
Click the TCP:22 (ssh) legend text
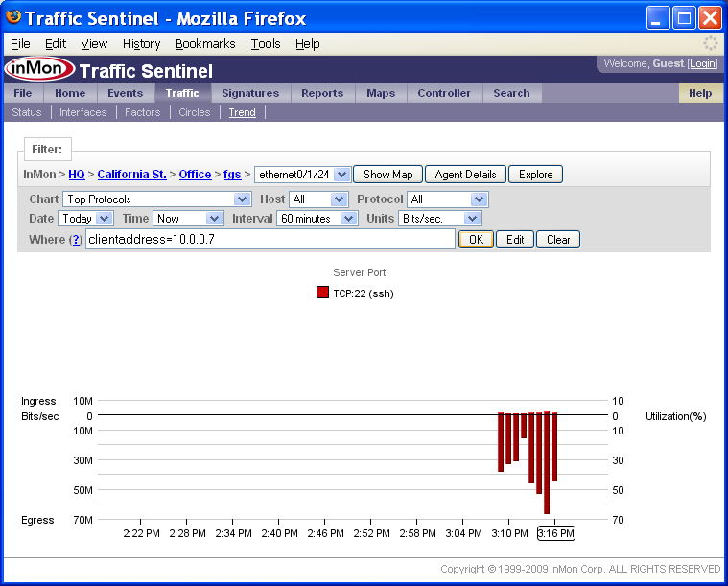364,293
